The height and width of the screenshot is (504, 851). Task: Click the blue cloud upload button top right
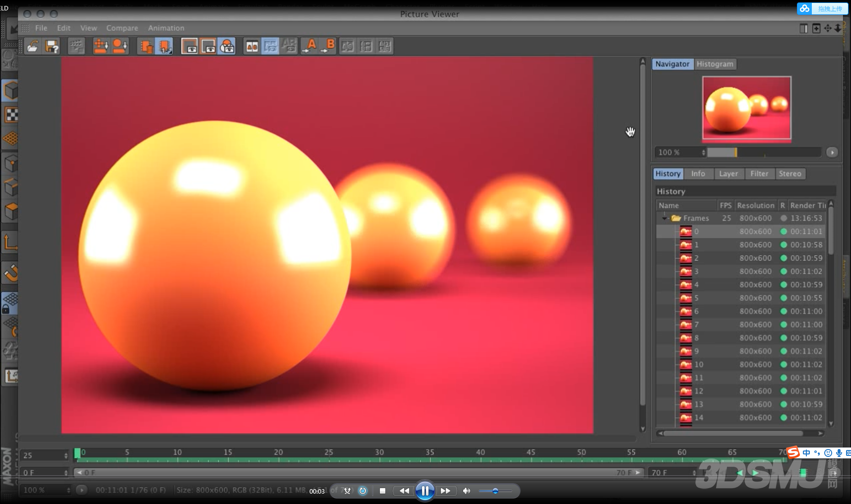click(x=823, y=8)
